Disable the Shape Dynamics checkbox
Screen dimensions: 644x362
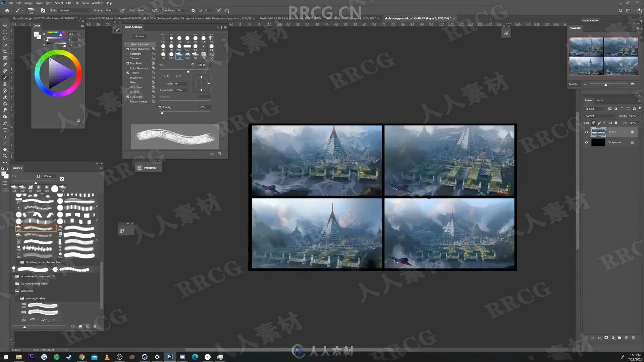(128, 49)
